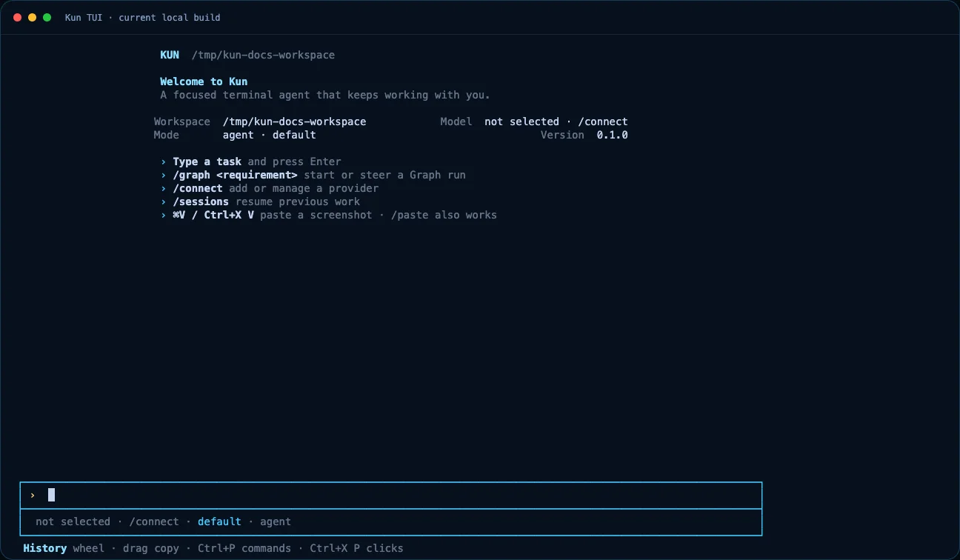
Task: Click the green maximize window button
Action: 47,17
